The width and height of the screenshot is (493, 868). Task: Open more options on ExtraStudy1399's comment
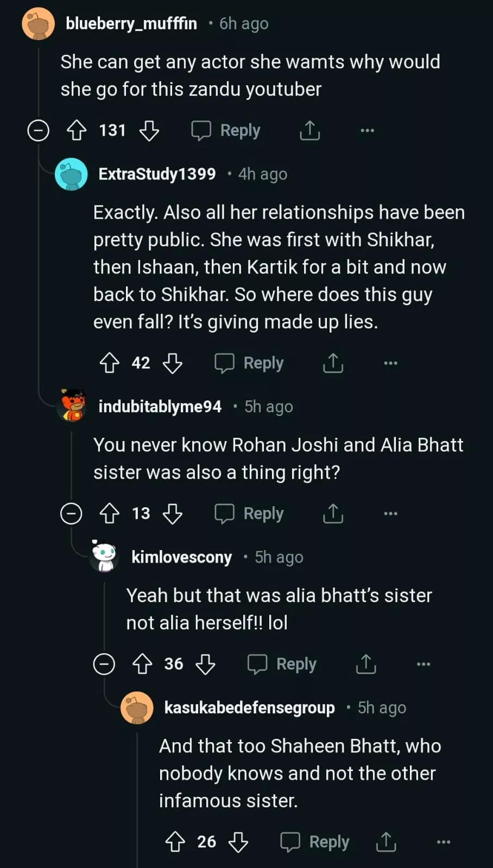pyautogui.click(x=390, y=363)
